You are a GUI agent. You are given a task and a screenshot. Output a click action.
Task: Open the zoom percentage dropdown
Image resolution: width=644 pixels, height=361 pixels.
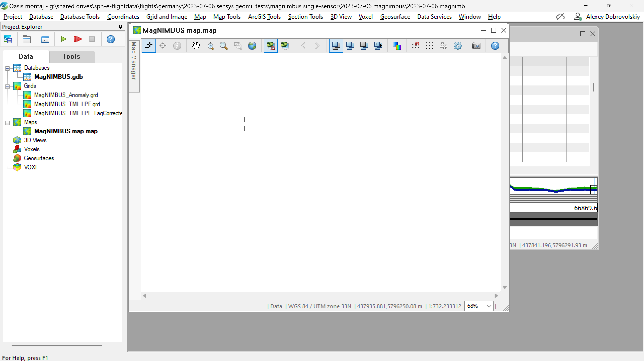click(489, 306)
